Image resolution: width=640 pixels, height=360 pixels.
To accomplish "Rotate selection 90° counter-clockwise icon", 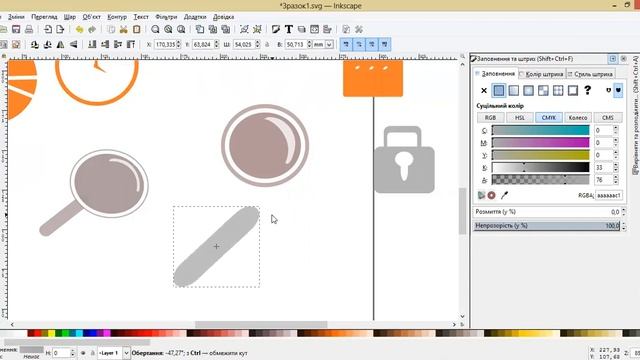I will click(x=35, y=44).
